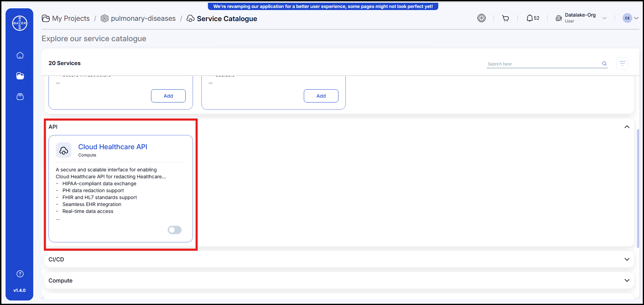This screenshot has height=305, width=644.
Task: Click the right card's Add button
Action: (321, 96)
